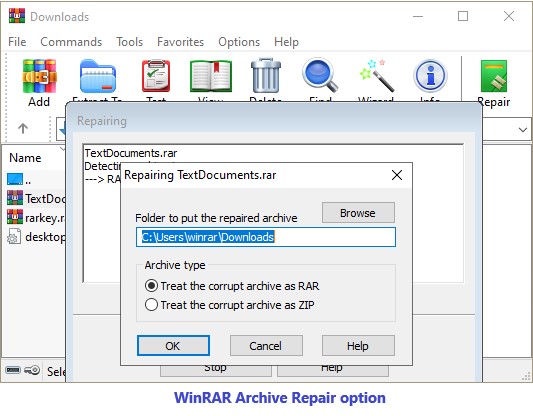This screenshot has height=416, width=533.
Task: Click Stop in the Repairing window
Action: (216, 371)
